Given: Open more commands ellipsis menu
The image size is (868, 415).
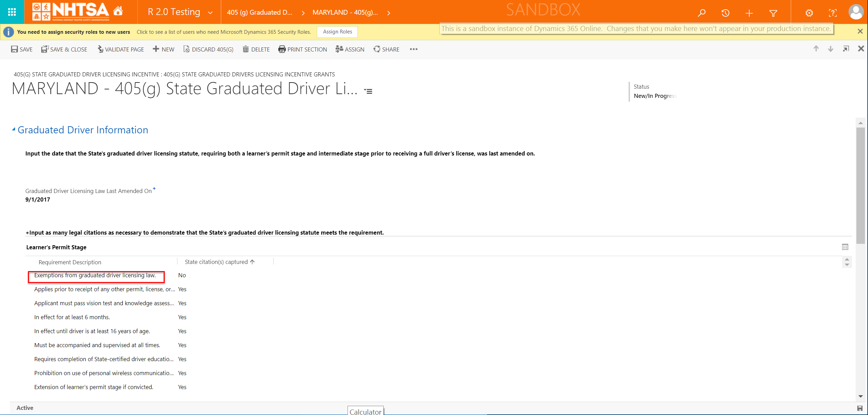Looking at the screenshot, I should click(x=414, y=49).
